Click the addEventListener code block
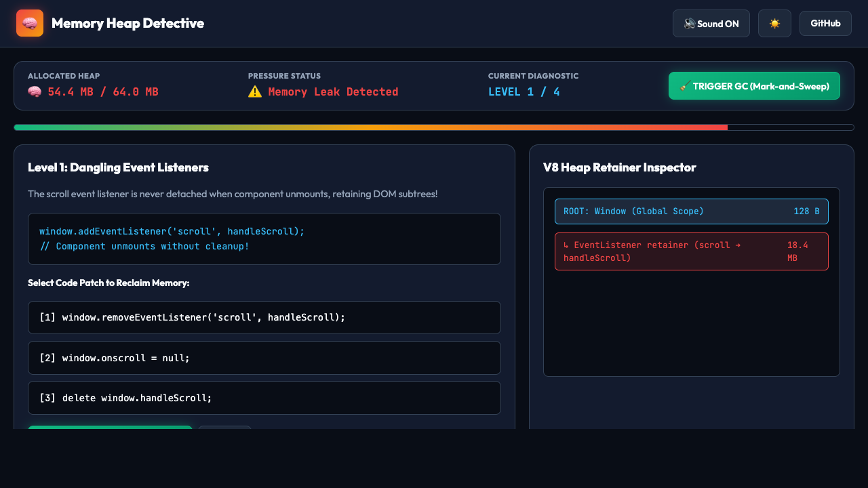868x488 pixels. point(264,239)
